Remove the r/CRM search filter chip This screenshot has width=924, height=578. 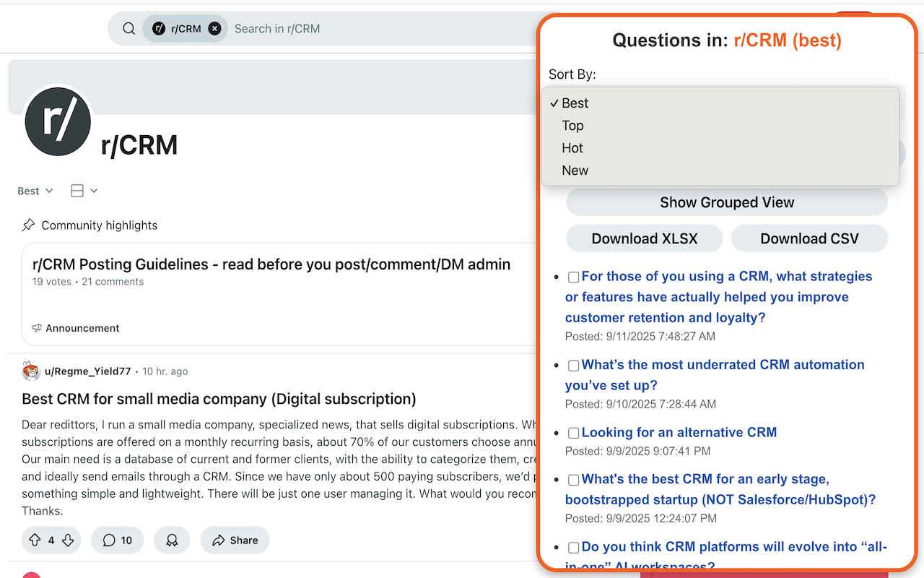214,29
